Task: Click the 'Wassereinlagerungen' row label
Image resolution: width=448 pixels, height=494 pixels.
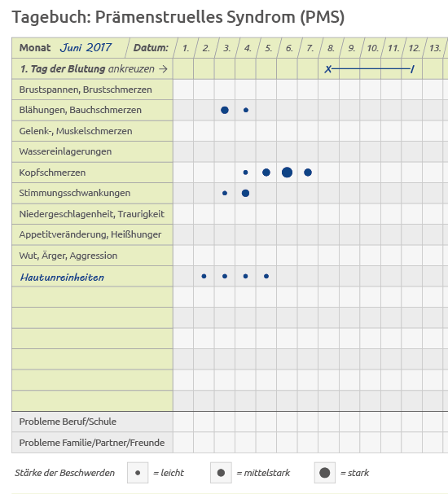Action: [65, 151]
